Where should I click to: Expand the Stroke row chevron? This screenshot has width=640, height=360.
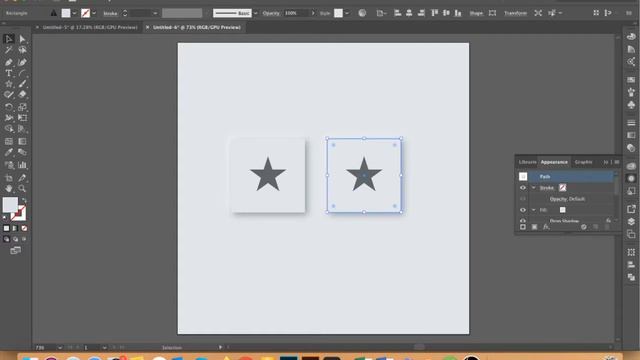533,188
